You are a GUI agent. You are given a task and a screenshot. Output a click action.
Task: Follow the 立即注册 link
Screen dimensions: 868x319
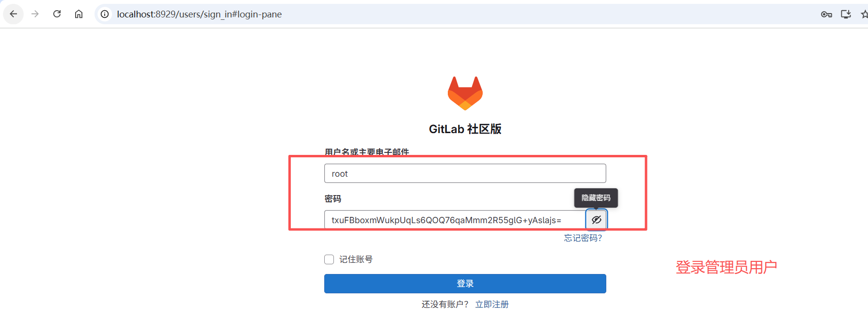tap(492, 304)
